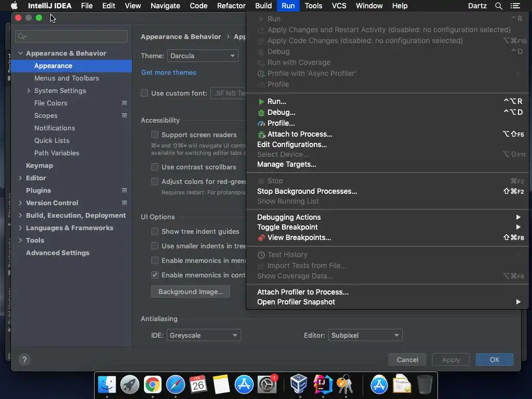Screen dimensions: 532x399
Task: Open Calendar showing Feb 26 in dock
Action: click(198, 385)
